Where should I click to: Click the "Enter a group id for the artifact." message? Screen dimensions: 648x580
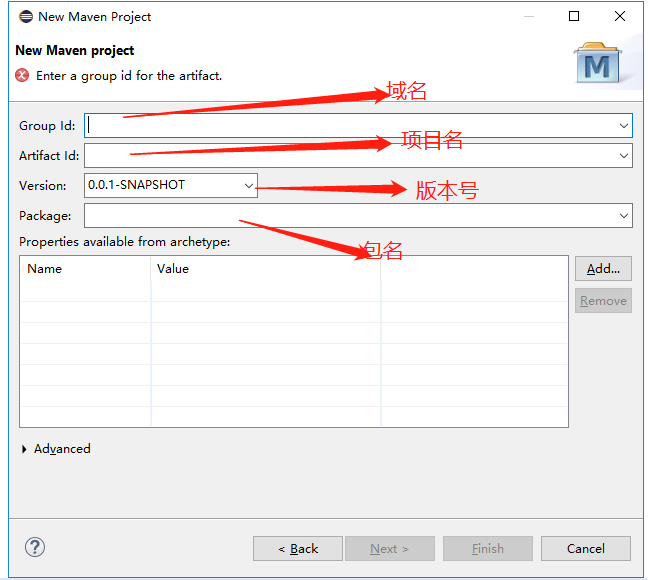tap(129, 76)
